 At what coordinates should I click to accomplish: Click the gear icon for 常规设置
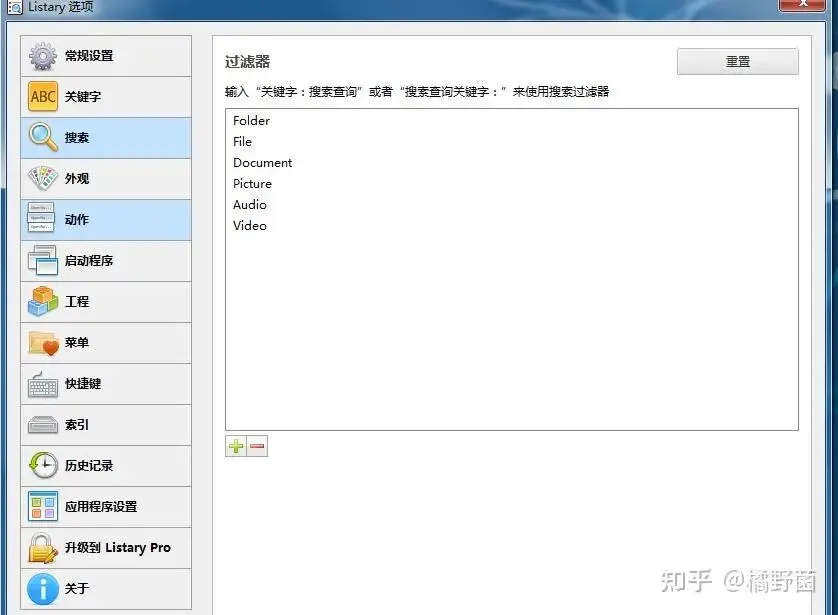tap(43, 56)
